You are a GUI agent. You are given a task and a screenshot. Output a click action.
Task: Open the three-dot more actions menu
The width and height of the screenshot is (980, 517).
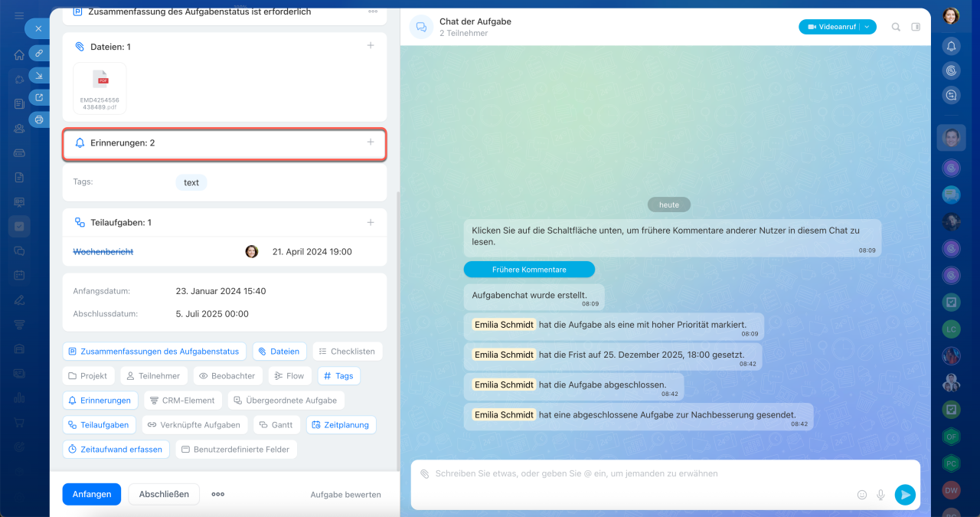coord(218,494)
